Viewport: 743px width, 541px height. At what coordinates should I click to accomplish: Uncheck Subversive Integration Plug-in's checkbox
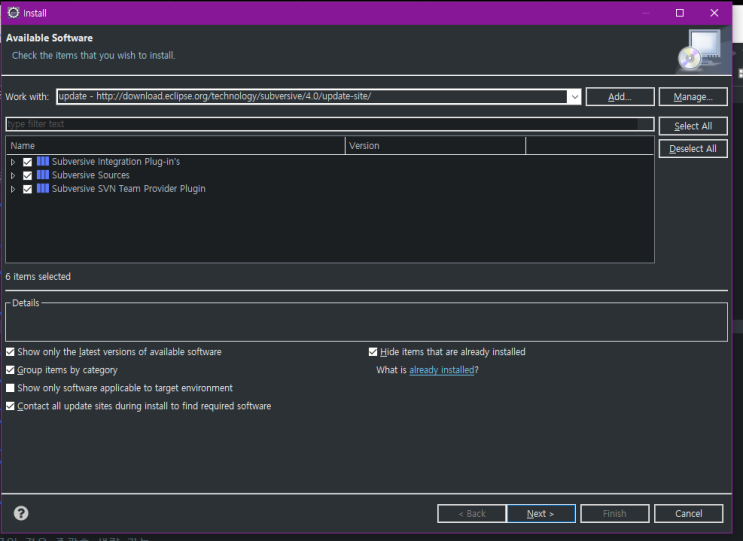(x=27, y=162)
